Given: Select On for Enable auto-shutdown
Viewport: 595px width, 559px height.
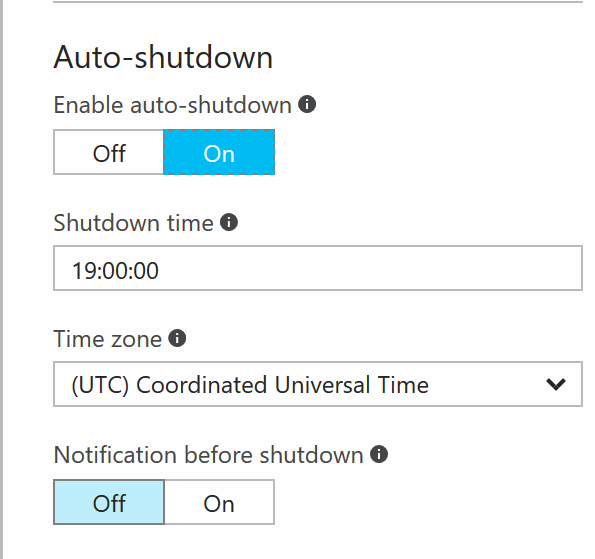Looking at the screenshot, I should tap(219, 152).
